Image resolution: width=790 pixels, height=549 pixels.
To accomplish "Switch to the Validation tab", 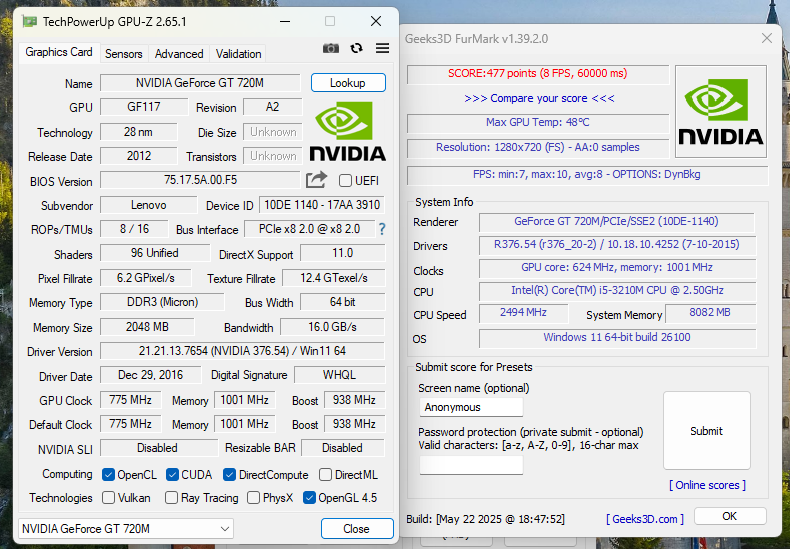I will pyautogui.click(x=238, y=54).
